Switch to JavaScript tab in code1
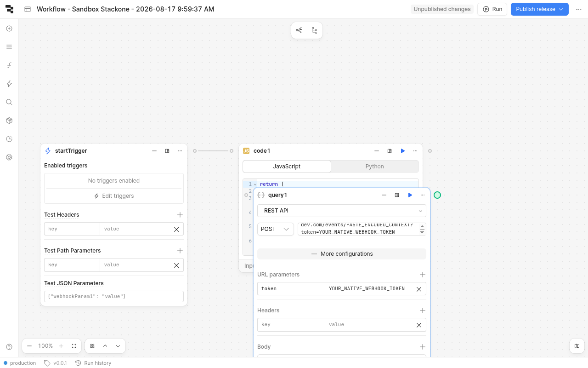588x368 pixels. (x=287, y=167)
